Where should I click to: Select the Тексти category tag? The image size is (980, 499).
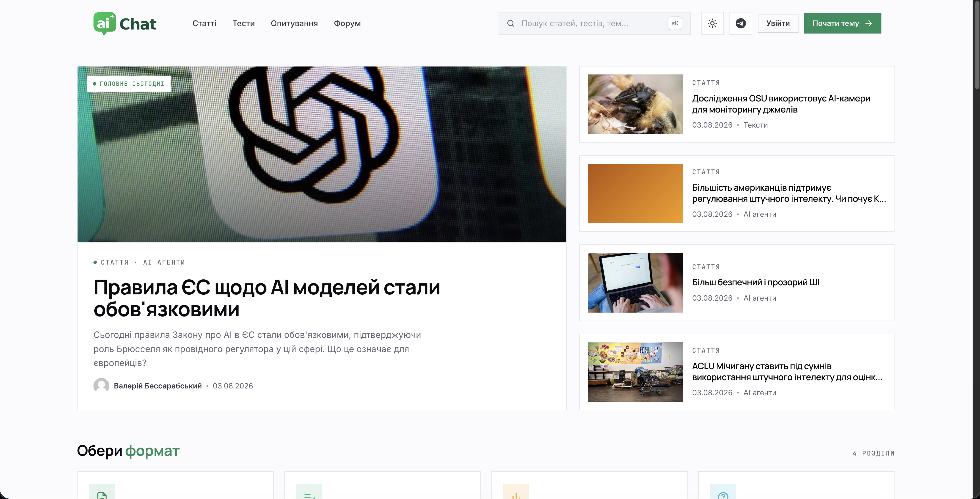point(755,125)
